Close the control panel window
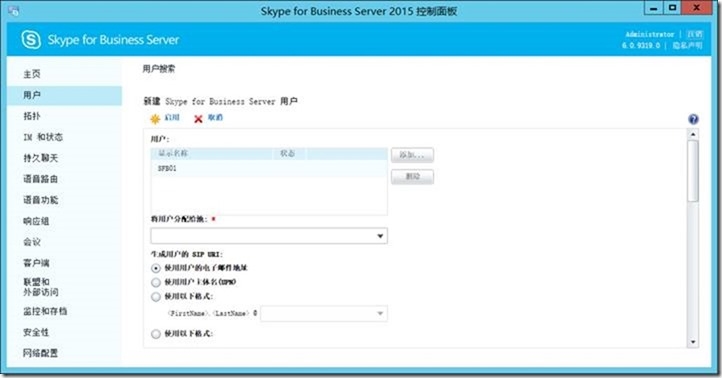 coord(697,8)
